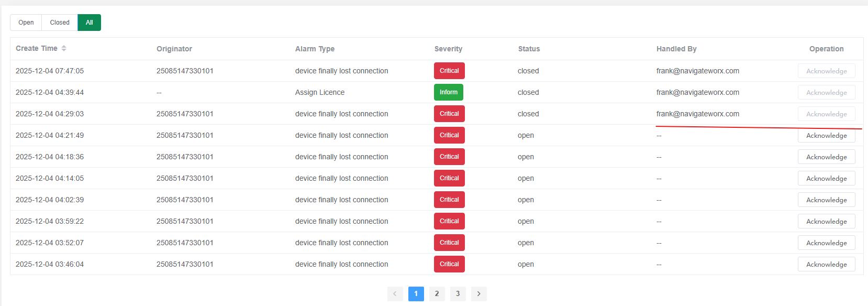868x306 pixels.
Task: Go to next page arrow
Action: (478, 293)
